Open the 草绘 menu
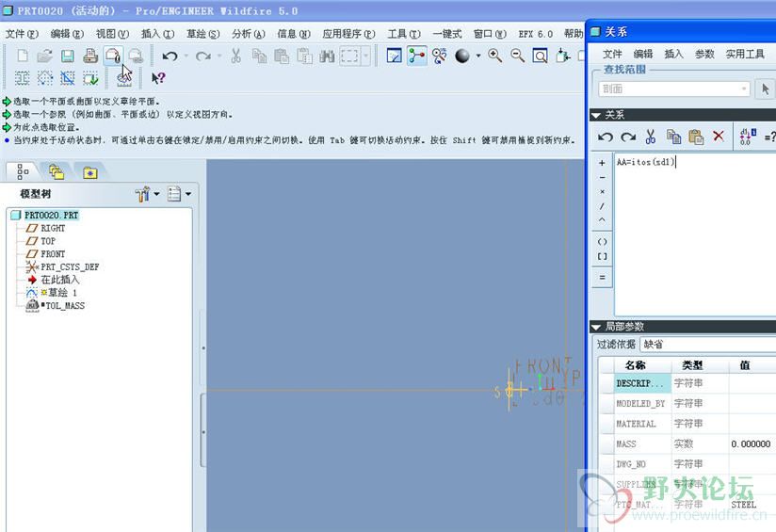The height and width of the screenshot is (532, 776). coord(202,34)
